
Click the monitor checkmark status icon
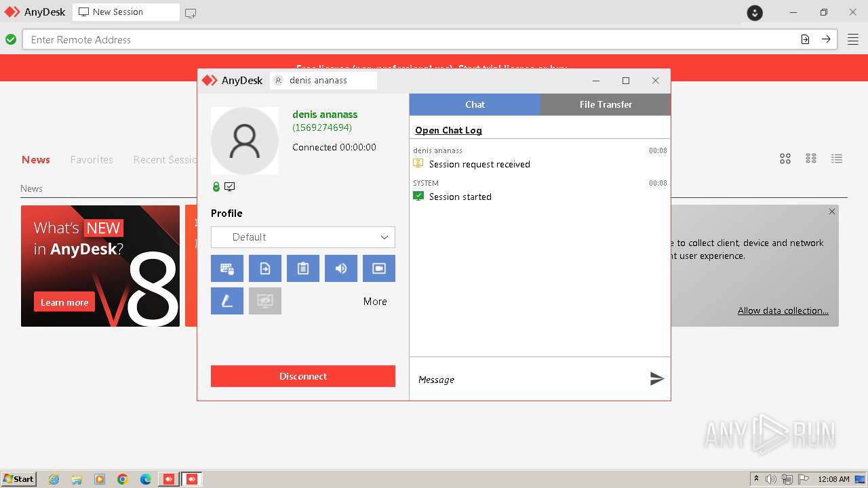click(x=230, y=187)
